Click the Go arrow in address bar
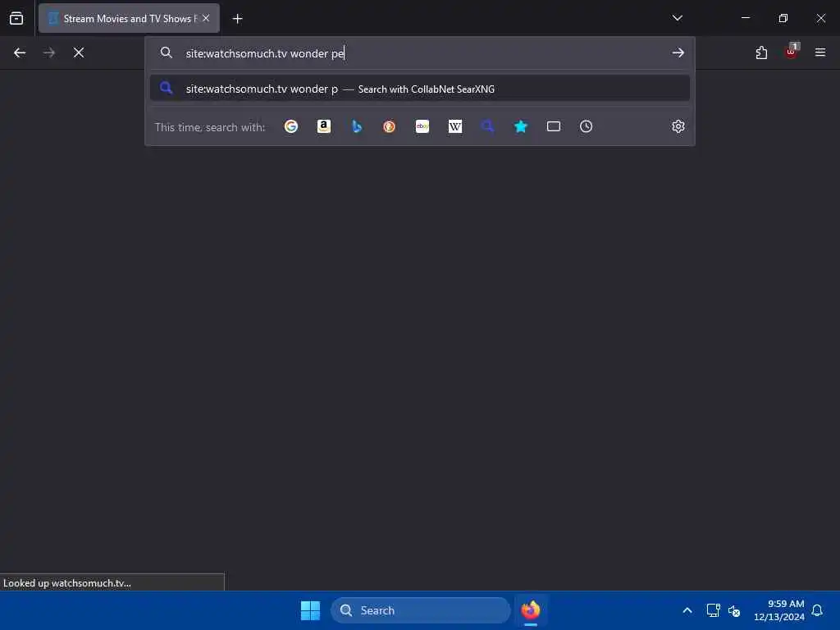840x630 pixels. click(678, 52)
